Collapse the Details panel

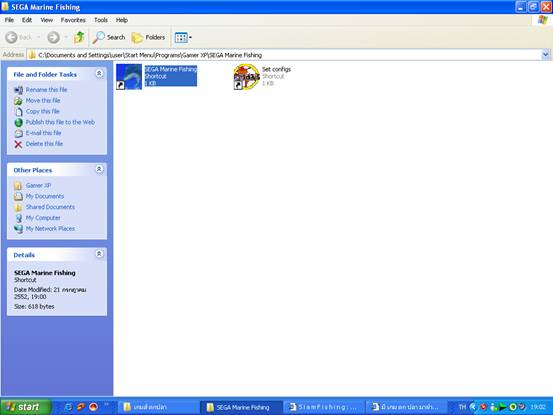point(99,254)
